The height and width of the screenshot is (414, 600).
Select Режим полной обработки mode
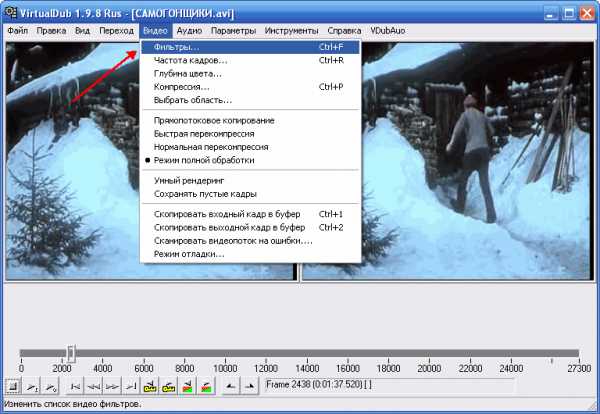tap(251, 160)
